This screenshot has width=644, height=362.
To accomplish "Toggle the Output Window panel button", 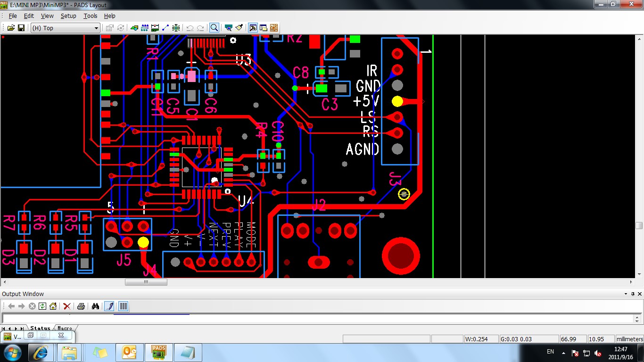I will pyautogui.click(x=253, y=28).
